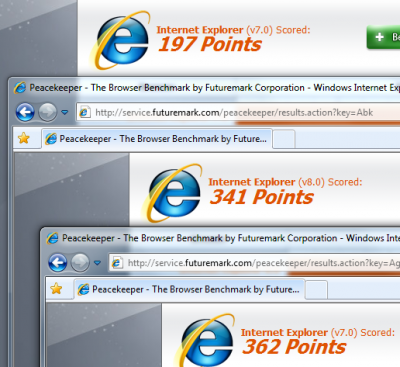Click Back button in the front IE window
This screenshot has height=367, width=400.
pos(58,263)
